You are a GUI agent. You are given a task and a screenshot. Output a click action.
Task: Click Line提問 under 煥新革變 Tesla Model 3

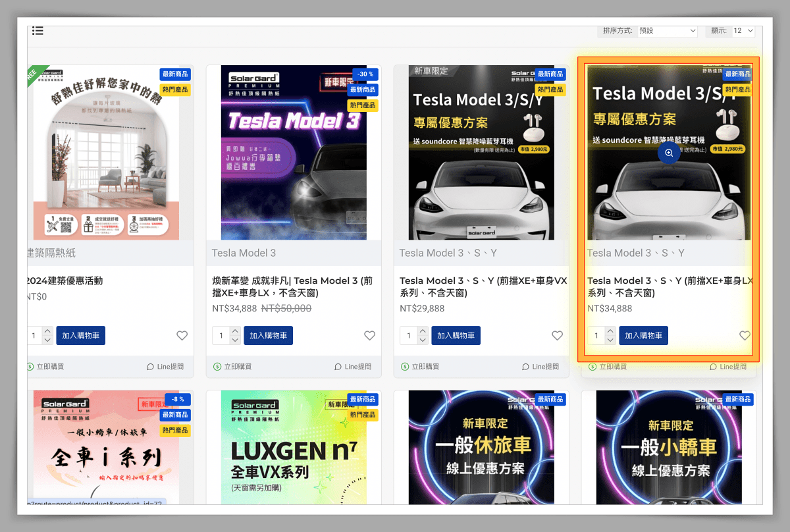353,367
